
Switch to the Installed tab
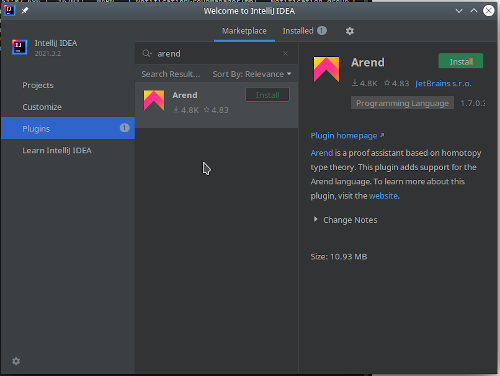pos(304,31)
